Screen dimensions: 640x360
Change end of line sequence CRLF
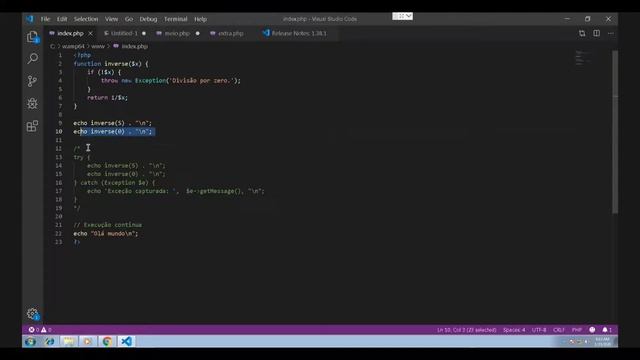559,330
